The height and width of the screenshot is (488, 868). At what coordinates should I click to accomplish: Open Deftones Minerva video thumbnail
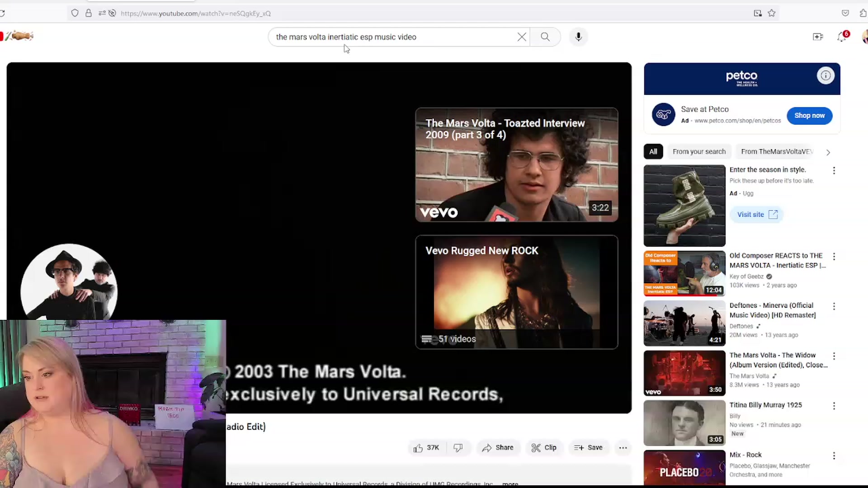[684, 323]
